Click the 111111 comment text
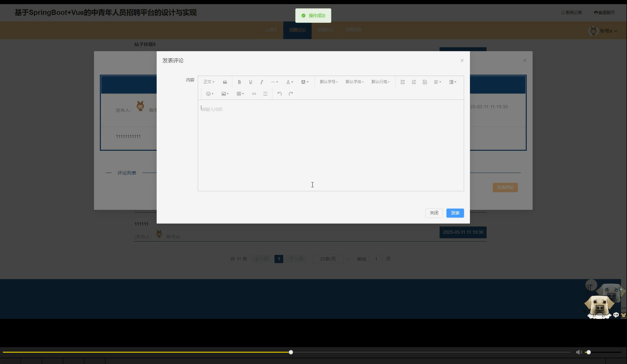 pos(141,224)
